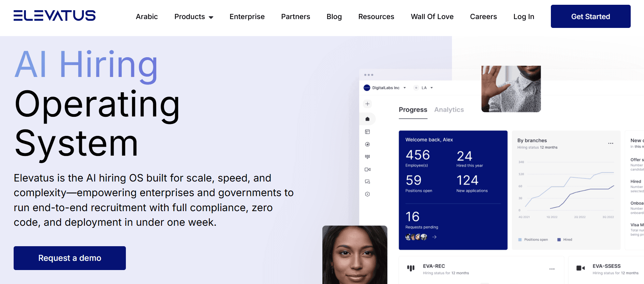644x284 pixels.
Task: Click the 59 Positions open stat
Action: pyautogui.click(x=419, y=184)
